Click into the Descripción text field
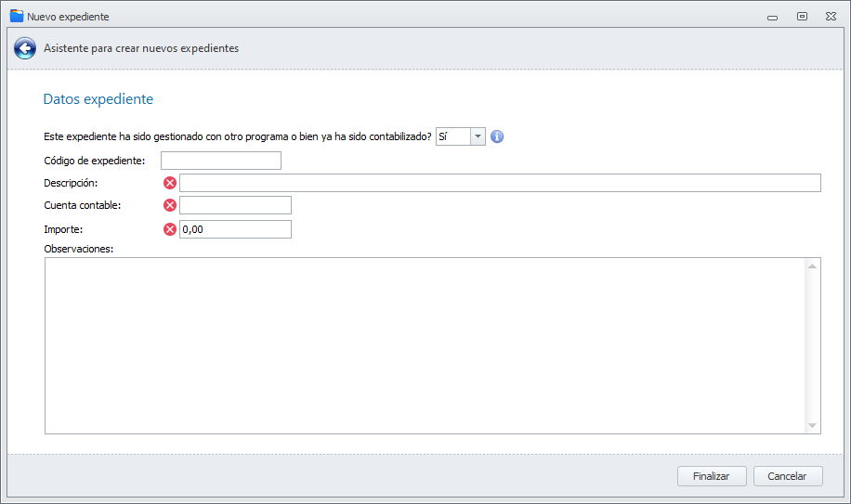Image resolution: width=851 pixels, height=504 pixels. coord(500,183)
